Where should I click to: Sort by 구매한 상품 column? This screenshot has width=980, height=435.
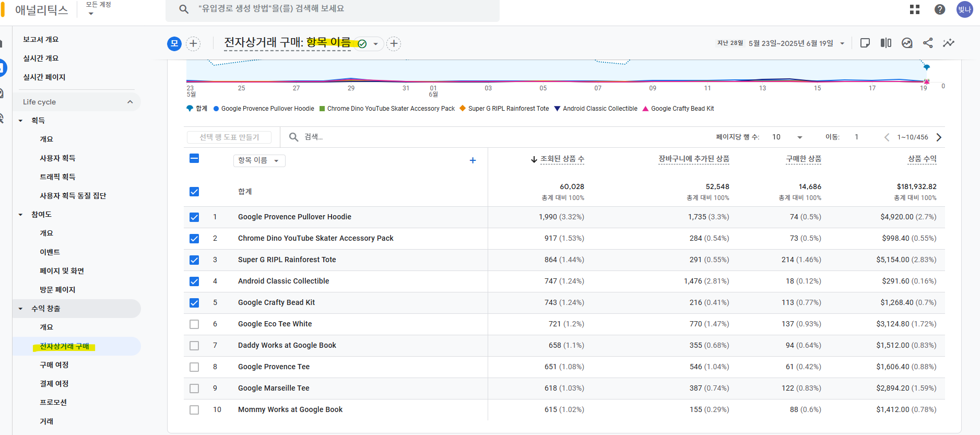[x=804, y=159]
